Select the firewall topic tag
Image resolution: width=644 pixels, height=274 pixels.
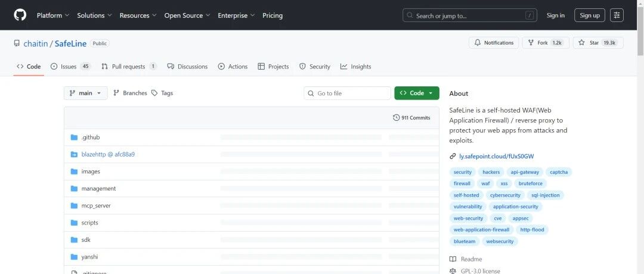[x=462, y=184]
